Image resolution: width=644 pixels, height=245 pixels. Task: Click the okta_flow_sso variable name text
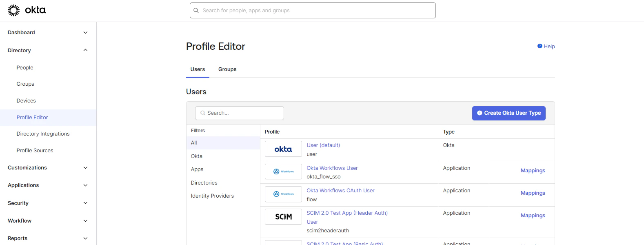pos(324,177)
